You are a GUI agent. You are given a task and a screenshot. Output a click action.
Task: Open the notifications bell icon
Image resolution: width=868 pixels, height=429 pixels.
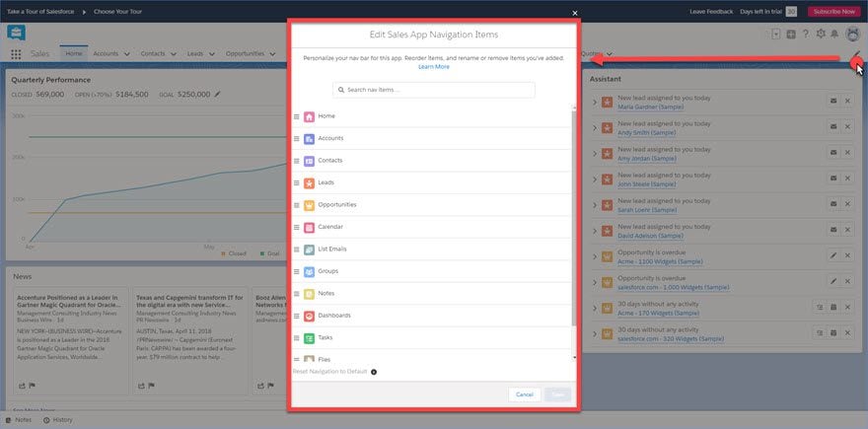coord(834,35)
